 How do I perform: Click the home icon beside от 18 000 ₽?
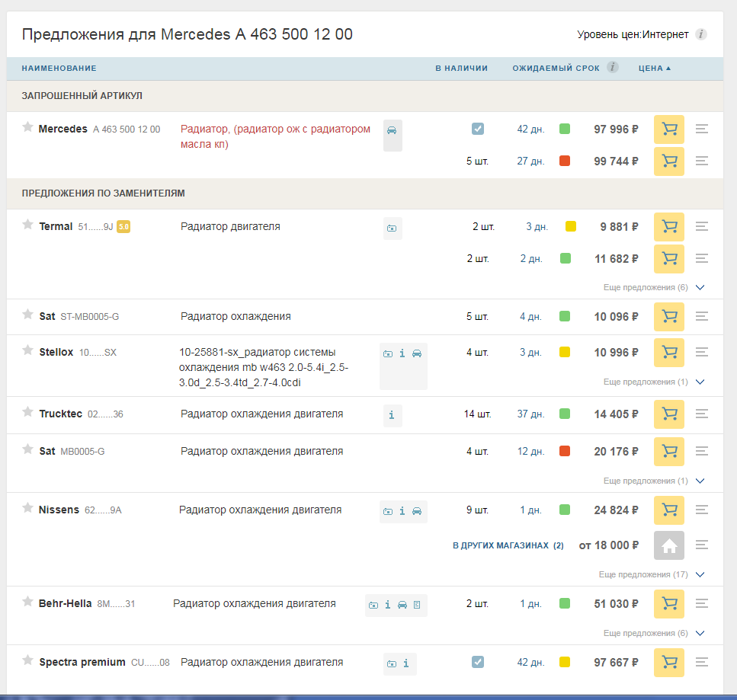pos(669,545)
